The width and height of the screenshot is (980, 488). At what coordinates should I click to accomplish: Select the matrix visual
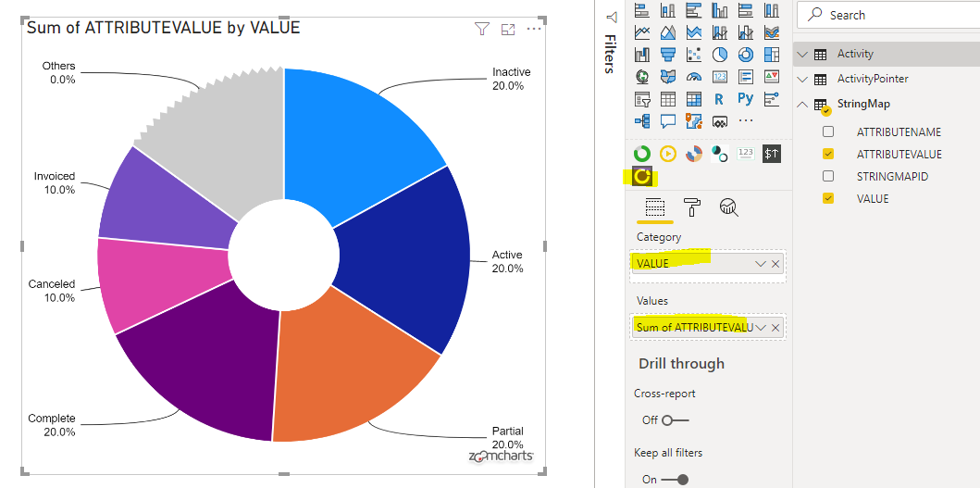click(x=694, y=99)
